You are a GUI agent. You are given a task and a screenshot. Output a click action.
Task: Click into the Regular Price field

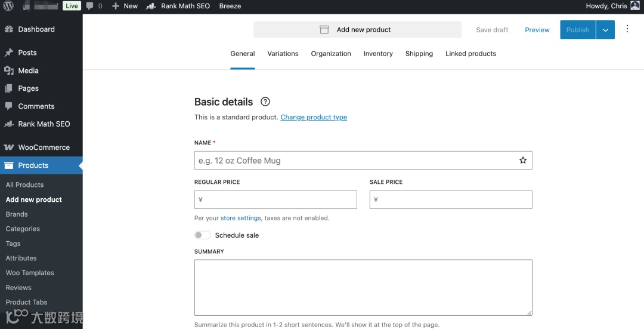tap(275, 199)
